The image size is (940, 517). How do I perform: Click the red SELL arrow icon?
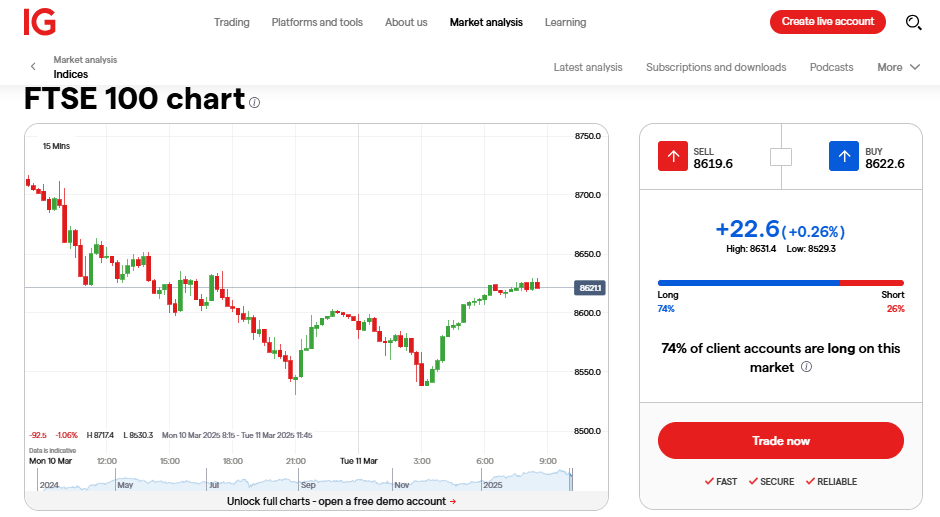click(x=673, y=157)
